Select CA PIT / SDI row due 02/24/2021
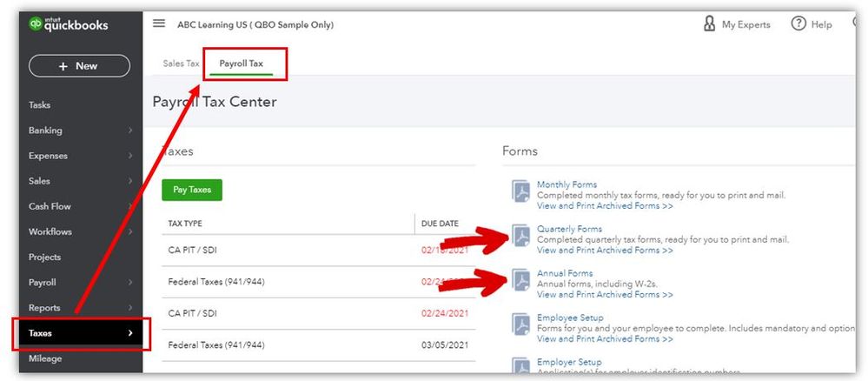The image size is (868, 381). (319, 313)
